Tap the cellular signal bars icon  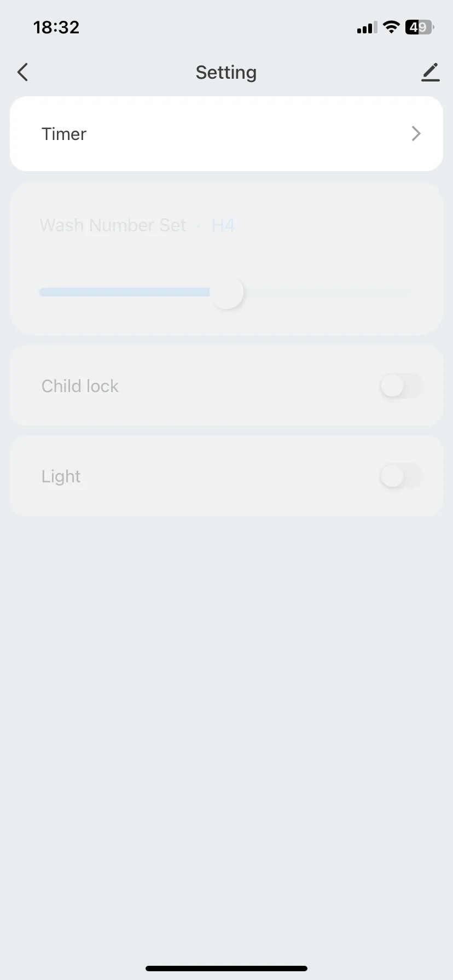[367, 27]
